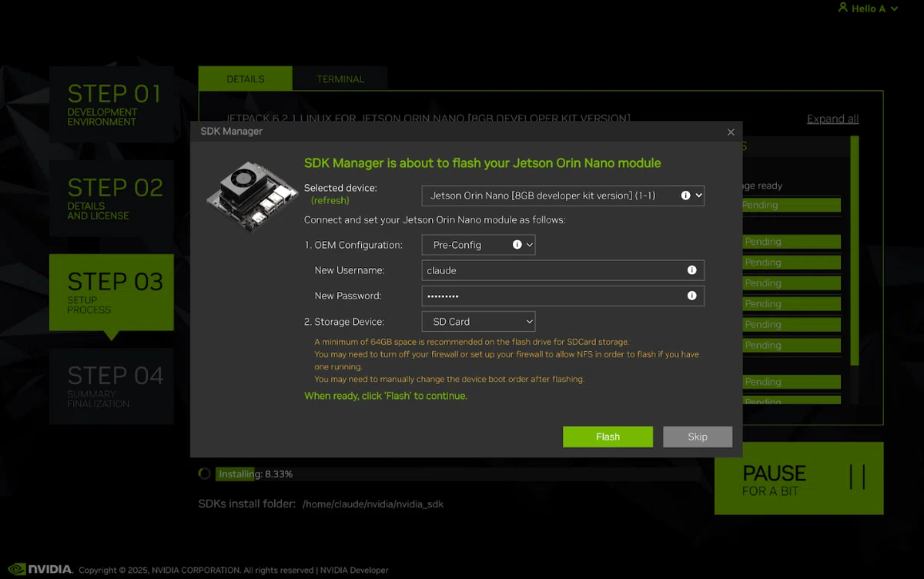Screen dimensions: 924x579
Task: Click 'When ready, click Flash to continue' text
Action: pyautogui.click(x=386, y=396)
